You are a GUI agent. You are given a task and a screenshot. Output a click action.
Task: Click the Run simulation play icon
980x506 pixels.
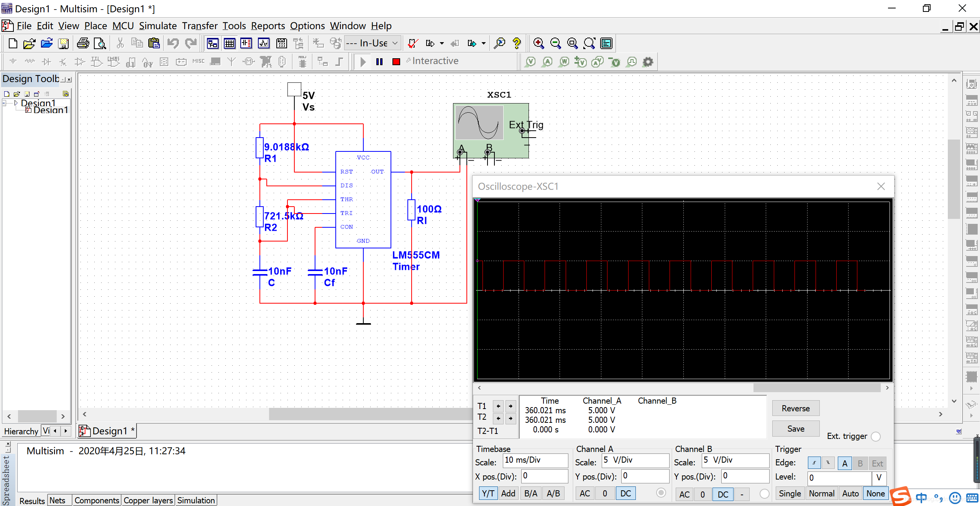point(363,62)
